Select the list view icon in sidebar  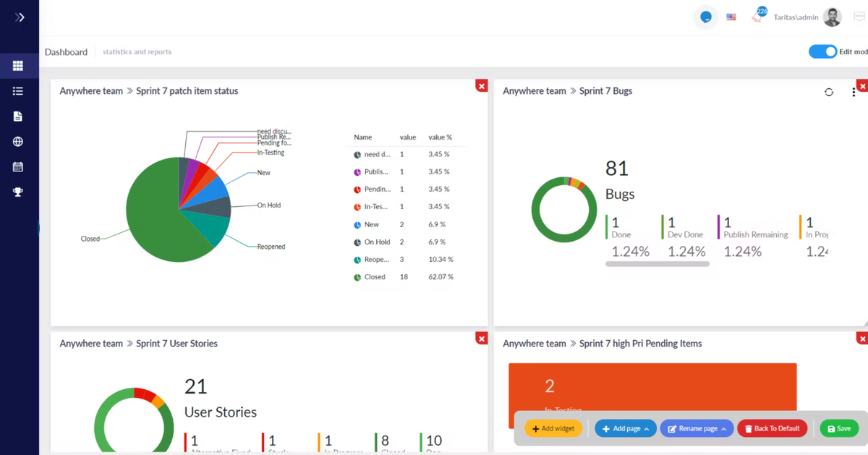(19, 90)
